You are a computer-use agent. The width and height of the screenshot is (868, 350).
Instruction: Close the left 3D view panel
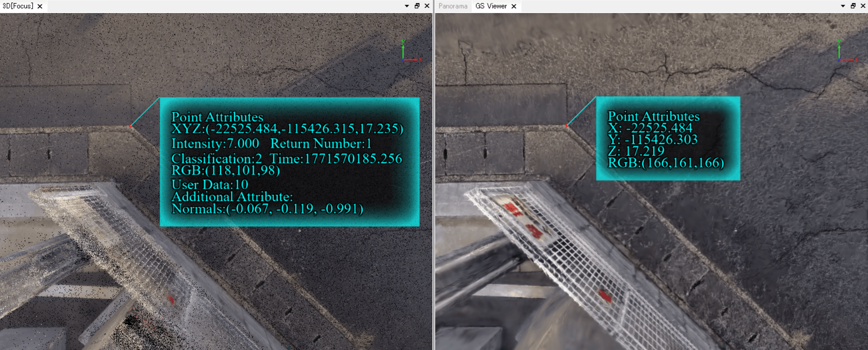coord(427,6)
